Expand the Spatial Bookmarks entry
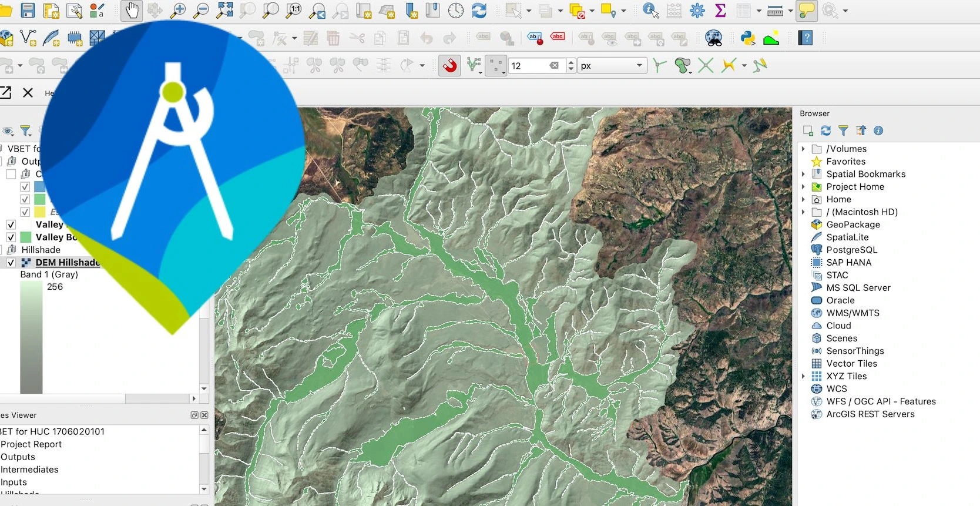Image resolution: width=980 pixels, height=506 pixels. coord(803,174)
